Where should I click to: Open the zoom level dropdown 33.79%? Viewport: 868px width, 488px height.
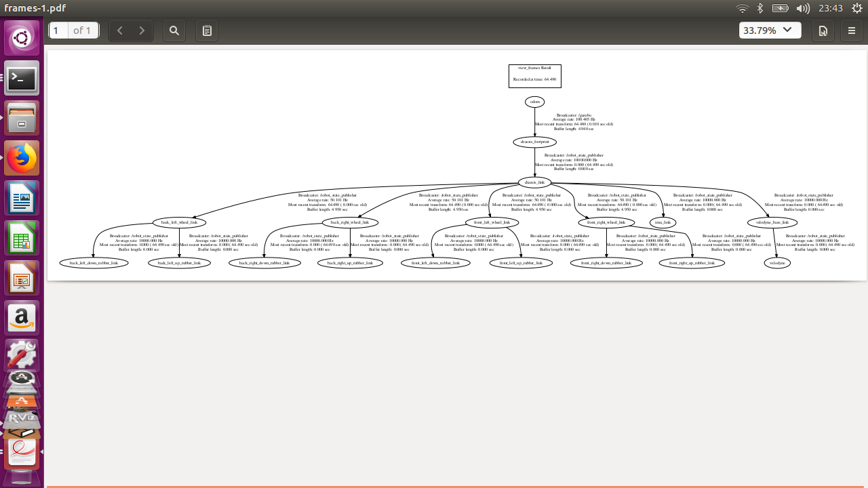tap(770, 30)
